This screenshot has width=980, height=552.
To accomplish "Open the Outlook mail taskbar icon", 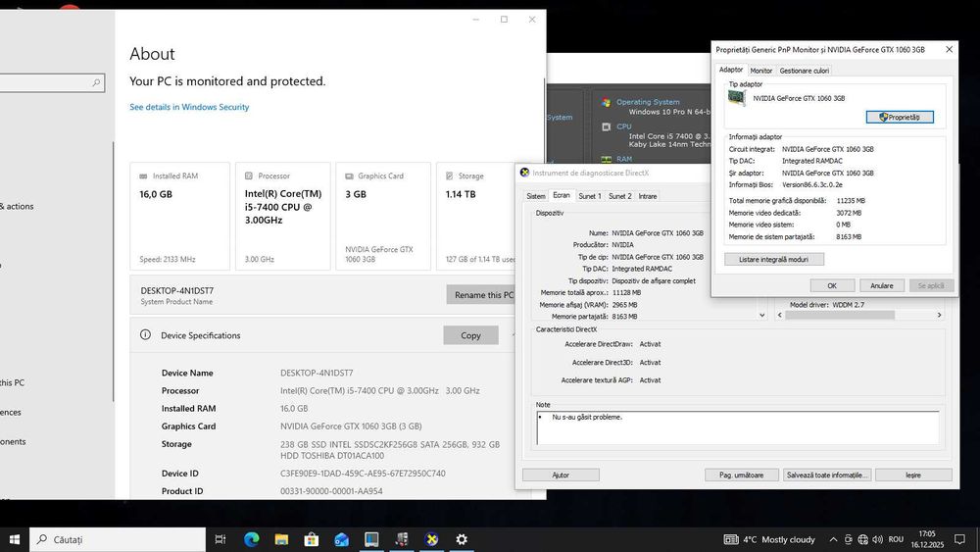I will [x=341, y=539].
